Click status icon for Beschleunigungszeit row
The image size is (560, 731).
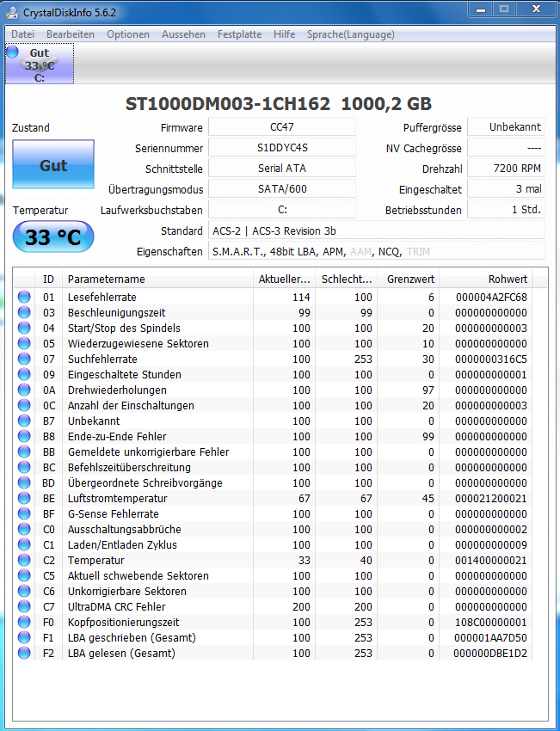click(x=24, y=312)
